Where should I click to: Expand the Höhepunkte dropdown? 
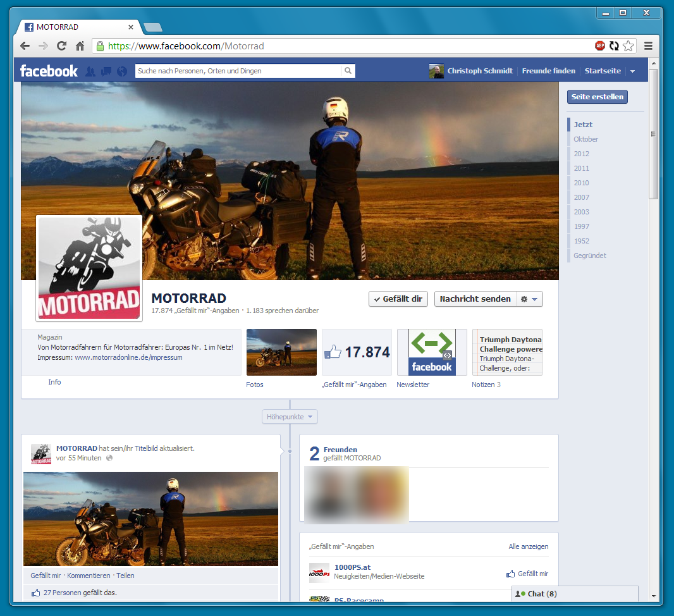click(x=290, y=417)
